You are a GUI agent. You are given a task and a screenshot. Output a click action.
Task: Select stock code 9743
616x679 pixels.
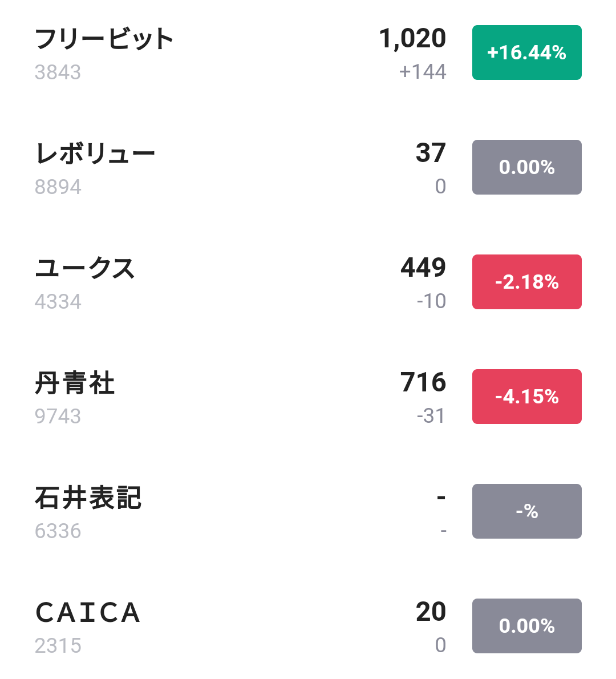point(58,417)
